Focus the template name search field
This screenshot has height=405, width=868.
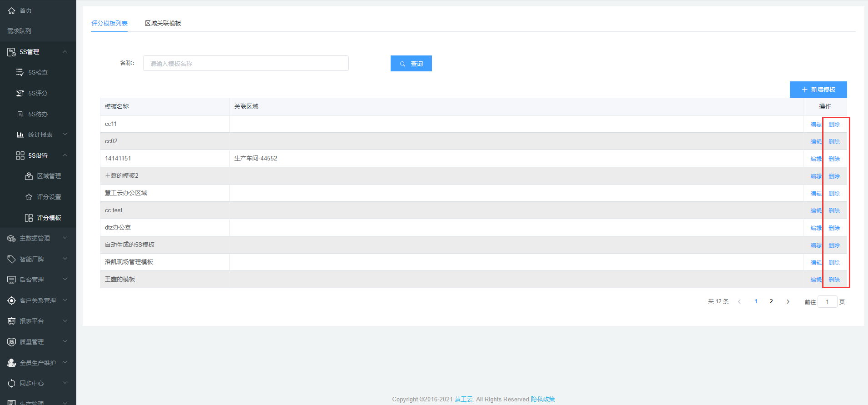click(x=246, y=64)
